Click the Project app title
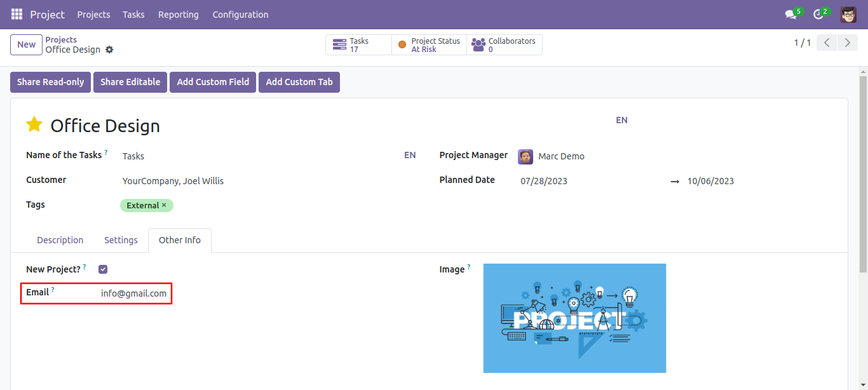 tap(47, 14)
